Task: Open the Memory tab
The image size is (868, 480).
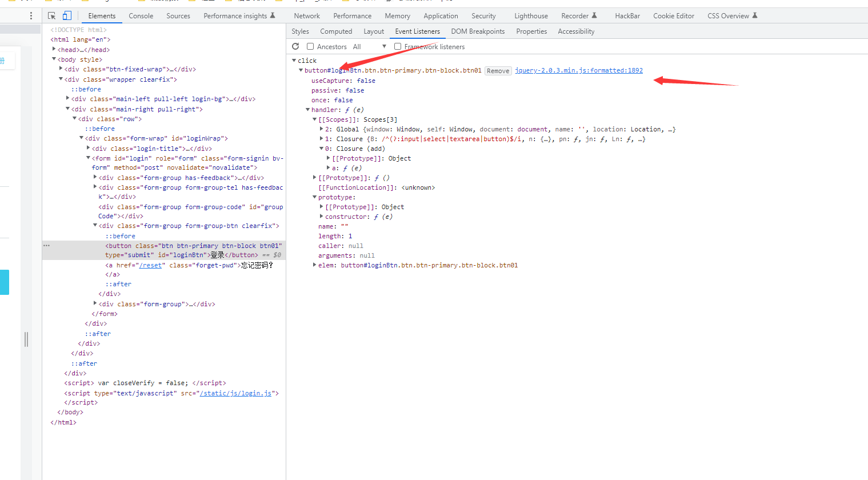Action: coord(398,16)
